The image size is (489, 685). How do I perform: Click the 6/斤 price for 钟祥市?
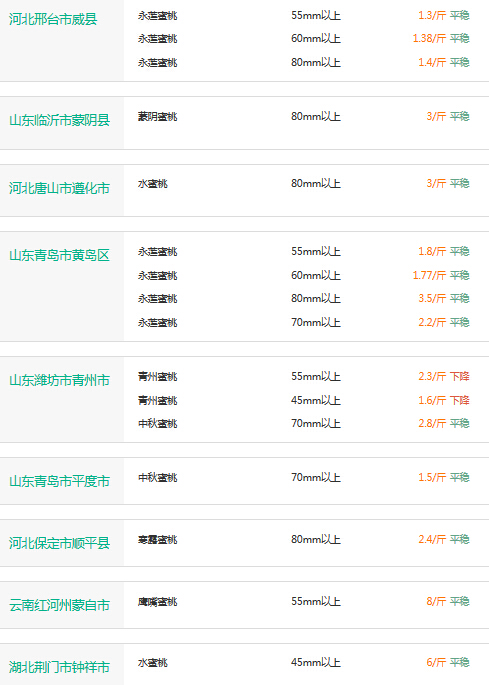436,662
